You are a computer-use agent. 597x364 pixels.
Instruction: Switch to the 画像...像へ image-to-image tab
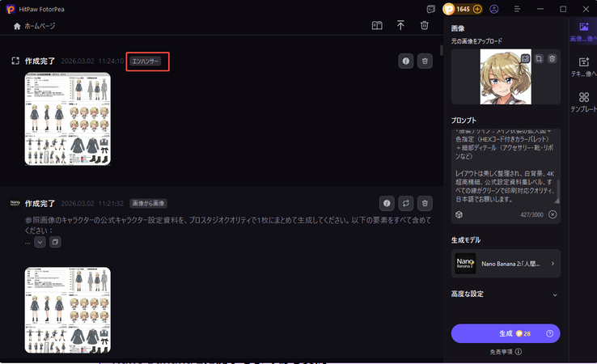(584, 32)
